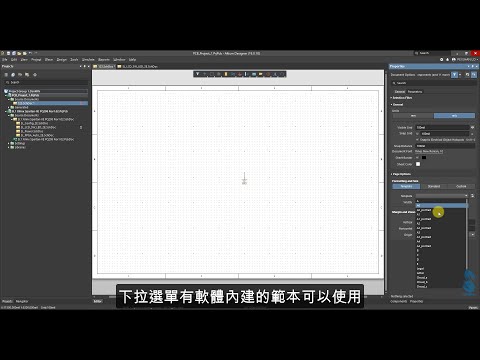The height and width of the screenshot is (360, 480).
Task: Select PCB_Project_1.PrjPcb in Projects tree
Action: tap(25, 95)
